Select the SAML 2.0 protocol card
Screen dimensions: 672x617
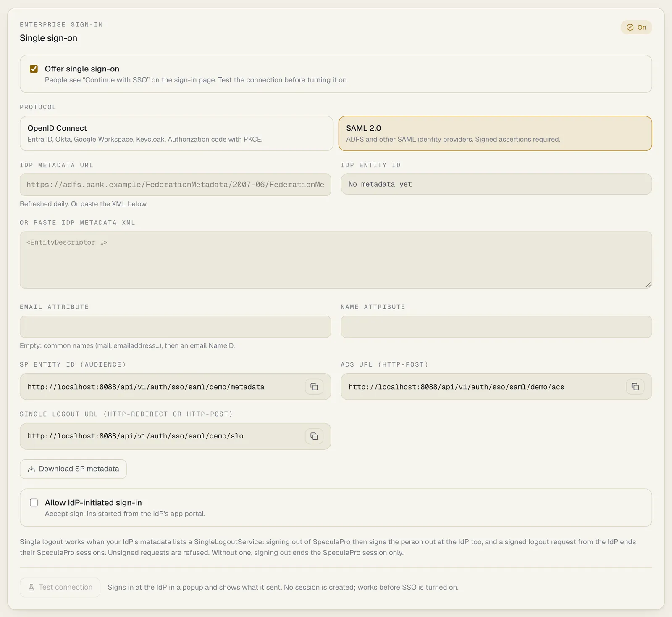tap(495, 134)
